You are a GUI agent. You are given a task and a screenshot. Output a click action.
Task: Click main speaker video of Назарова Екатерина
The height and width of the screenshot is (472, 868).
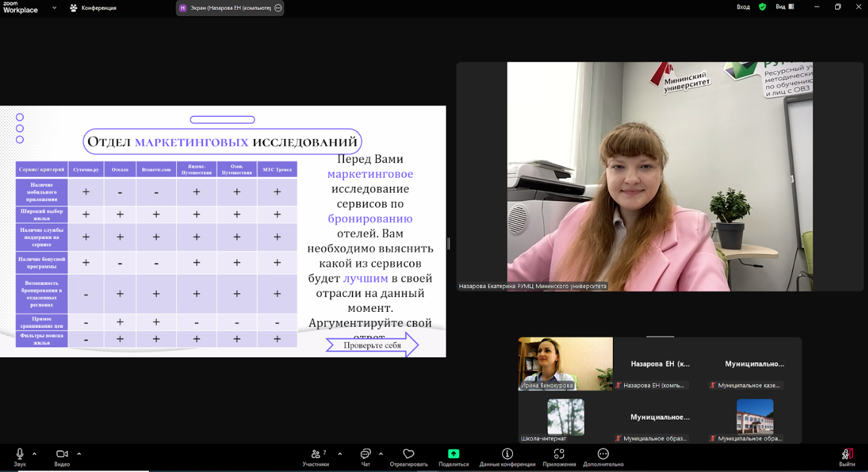tap(660, 176)
